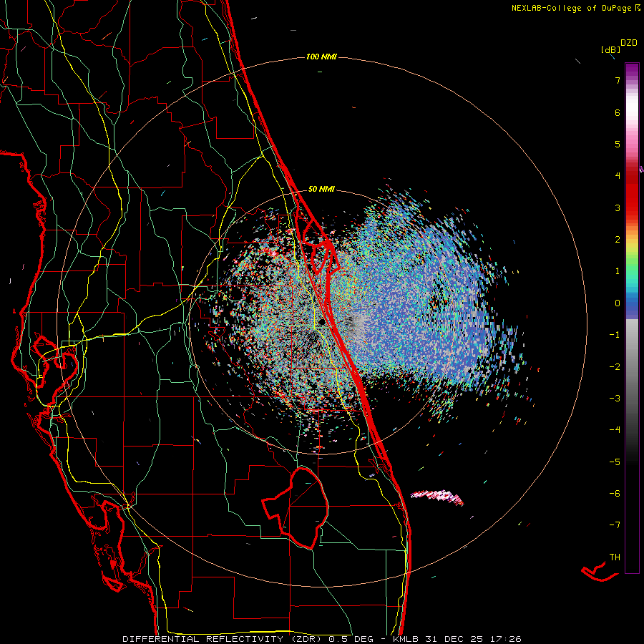
Task: Click the -7 value on the color scale
Action: 615,525
